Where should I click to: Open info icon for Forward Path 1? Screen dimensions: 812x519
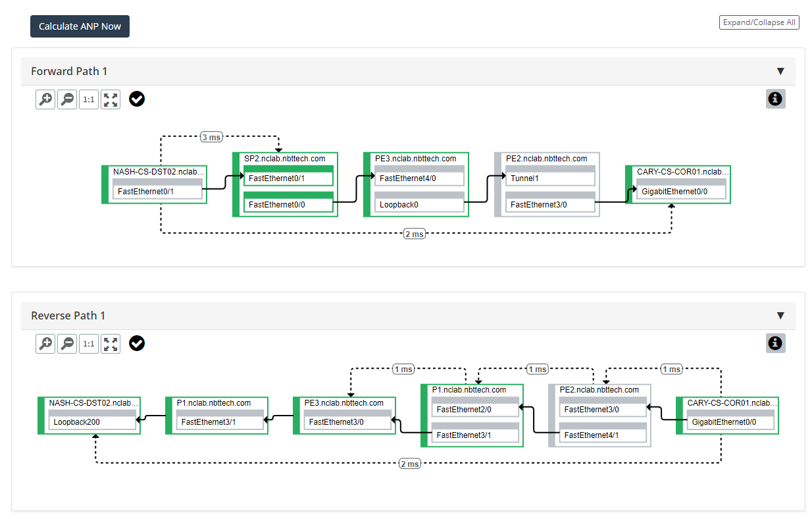click(x=776, y=99)
